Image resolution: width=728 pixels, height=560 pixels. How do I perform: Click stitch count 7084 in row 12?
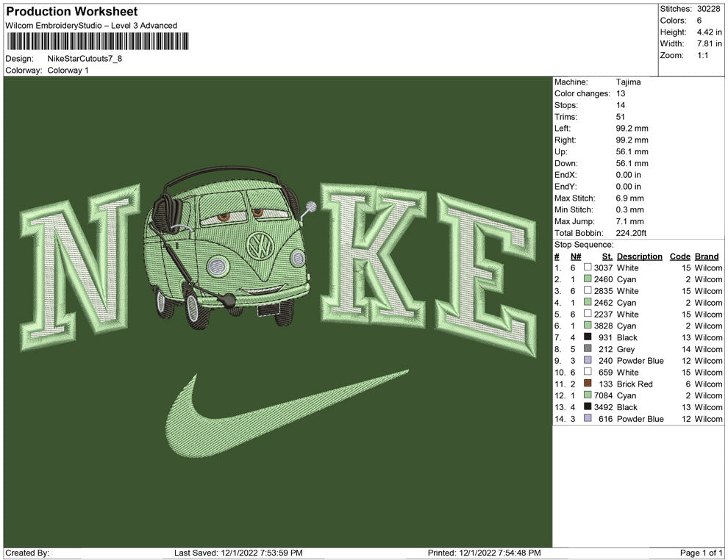(x=603, y=395)
